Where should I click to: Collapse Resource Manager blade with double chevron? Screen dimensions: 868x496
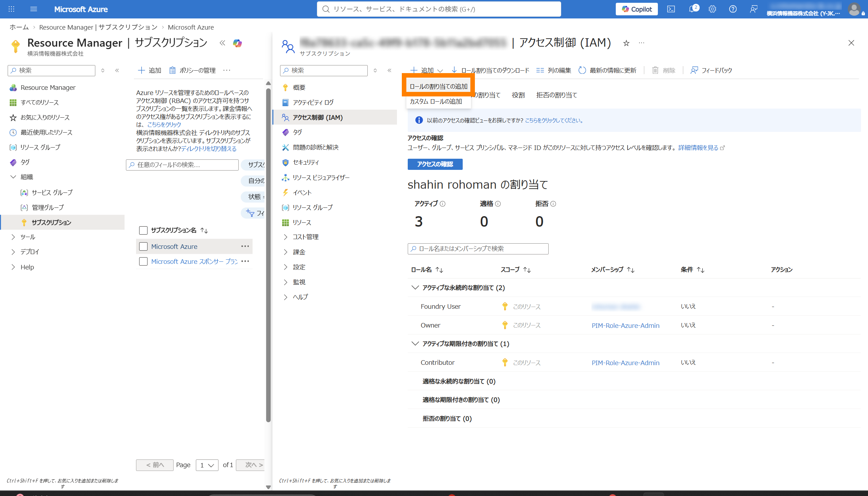pos(222,43)
